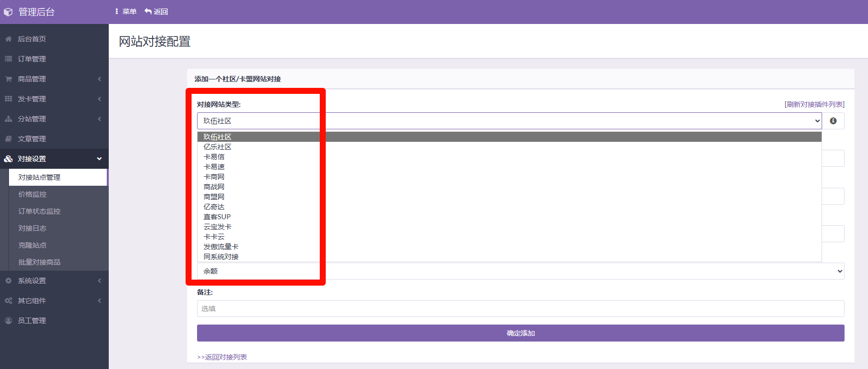Click the gears icon beside 其它组件

pyautogui.click(x=8, y=301)
